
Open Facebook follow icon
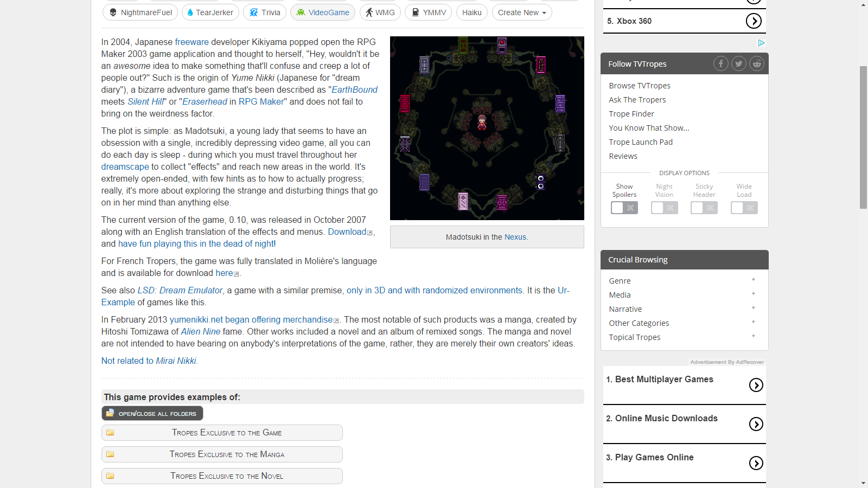click(720, 64)
